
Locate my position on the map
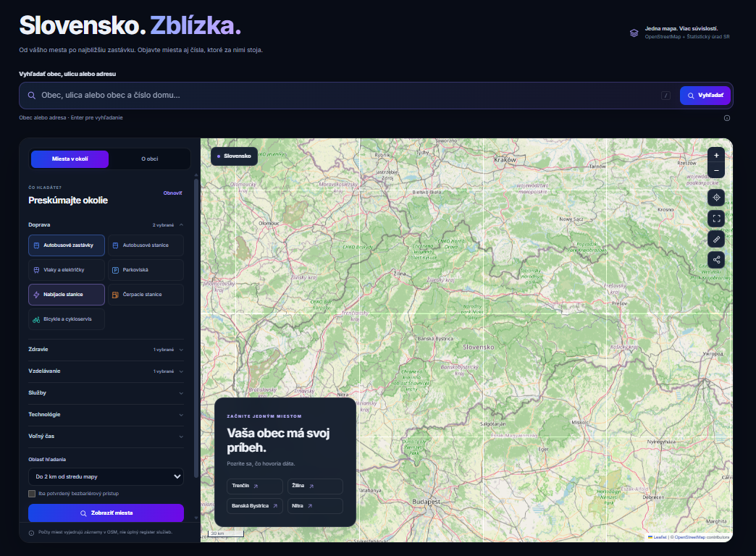pos(716,198)
